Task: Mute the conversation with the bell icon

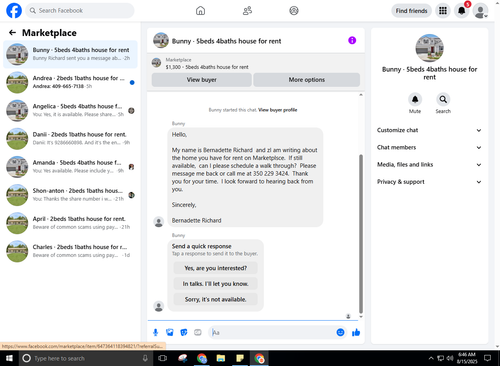Action: click(415, 99)
